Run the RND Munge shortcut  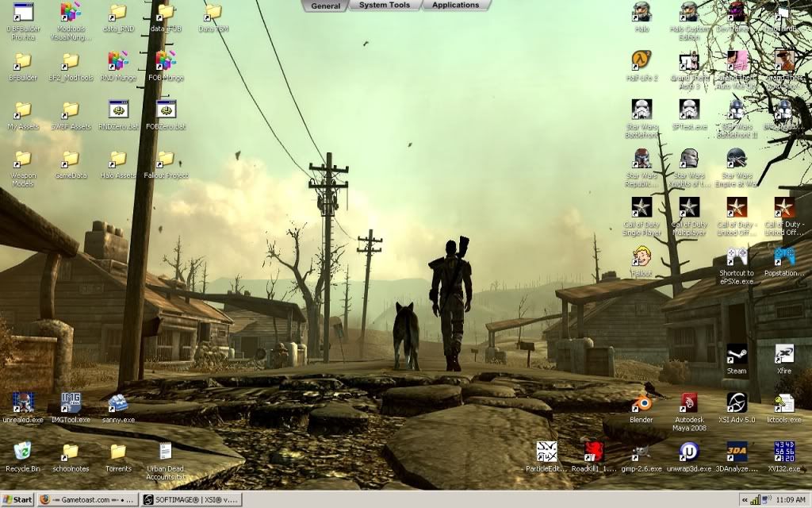118,66
